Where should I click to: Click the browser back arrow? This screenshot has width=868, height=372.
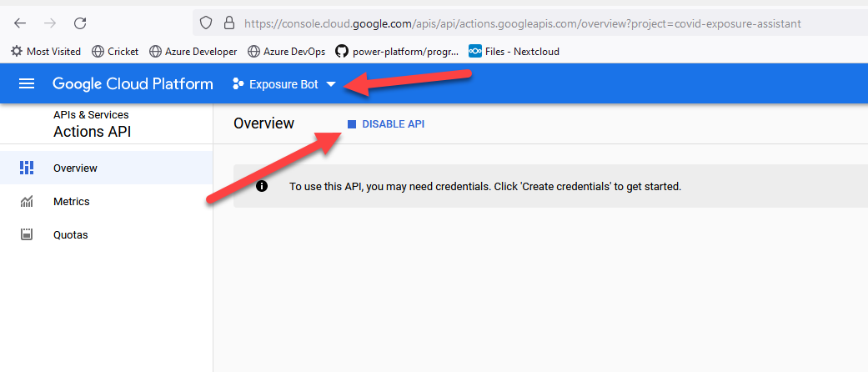pos(20,23)
